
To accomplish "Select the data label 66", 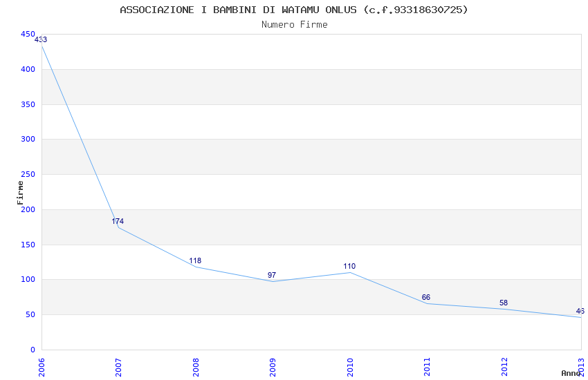I will click(x=426, y=297).
